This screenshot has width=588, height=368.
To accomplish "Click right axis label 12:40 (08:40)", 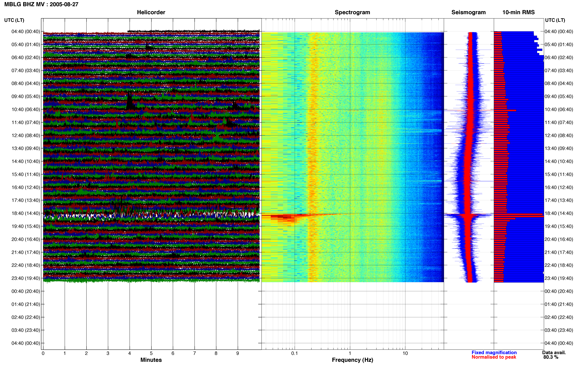I will point(559,135).
